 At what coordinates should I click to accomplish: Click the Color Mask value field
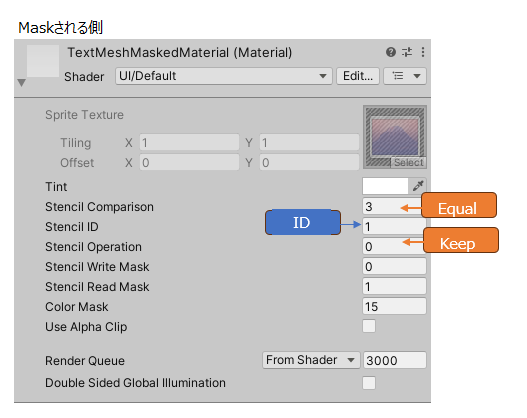coord(394,306)
